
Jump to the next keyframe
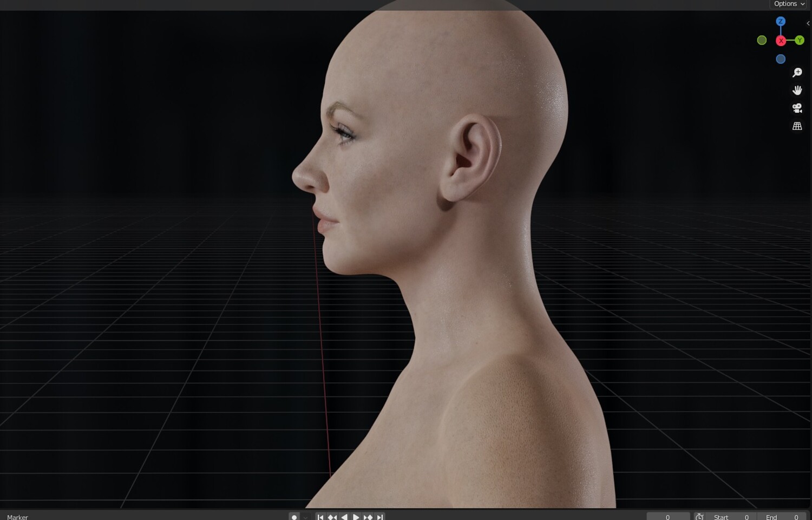368,517
